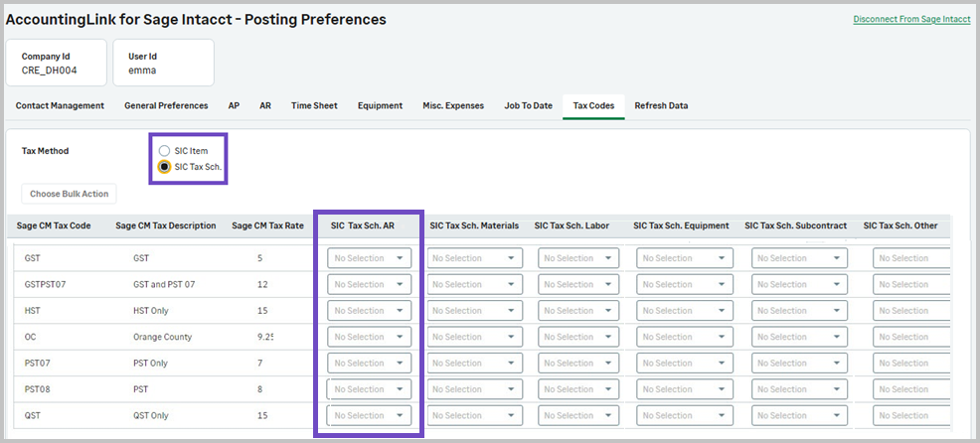Click the SIC Tax Sch. AR column header
This screenshot has width=980, height=443.
click(363, 225)
